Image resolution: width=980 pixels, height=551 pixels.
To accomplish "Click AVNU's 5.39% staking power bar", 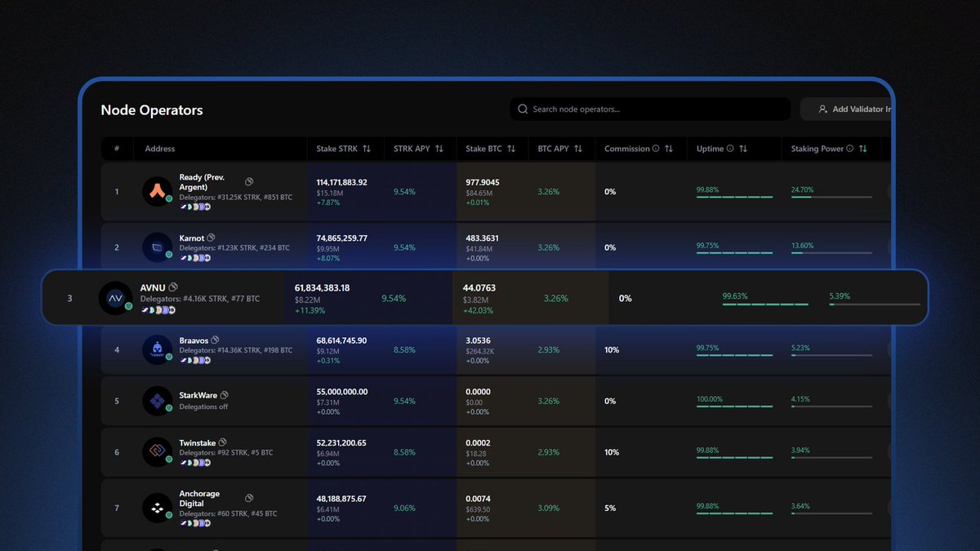I will point(875,304).
